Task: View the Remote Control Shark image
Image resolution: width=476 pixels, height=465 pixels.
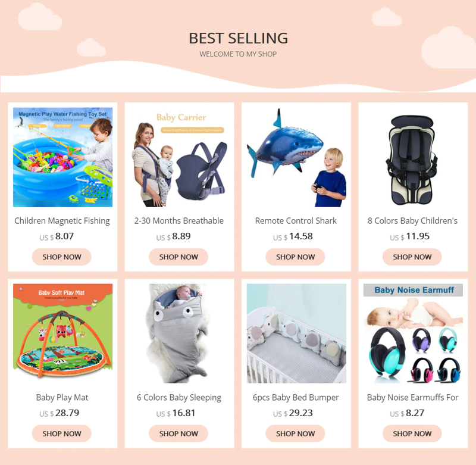Action: tap(296, 157)
